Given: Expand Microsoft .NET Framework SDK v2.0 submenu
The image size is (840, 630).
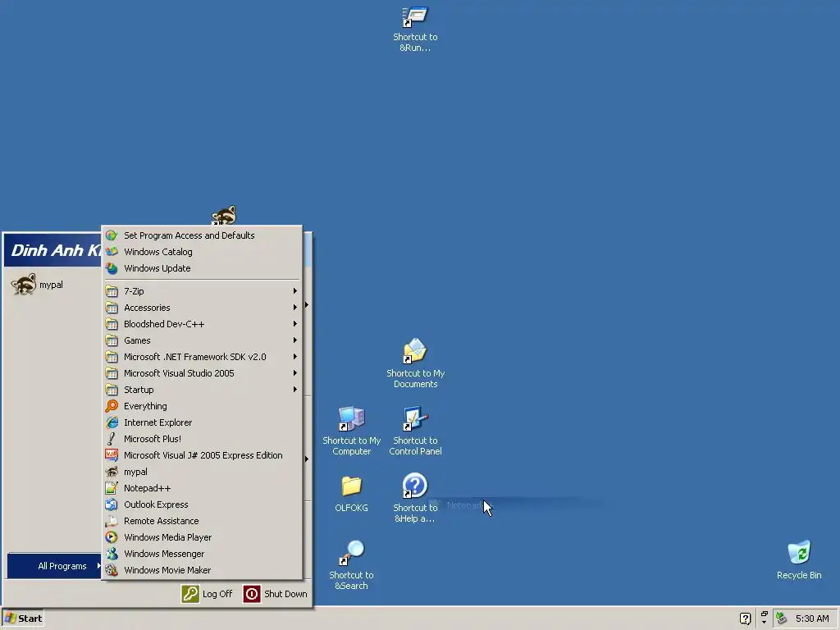Looking at the screenshot, I should pos(294,357).
